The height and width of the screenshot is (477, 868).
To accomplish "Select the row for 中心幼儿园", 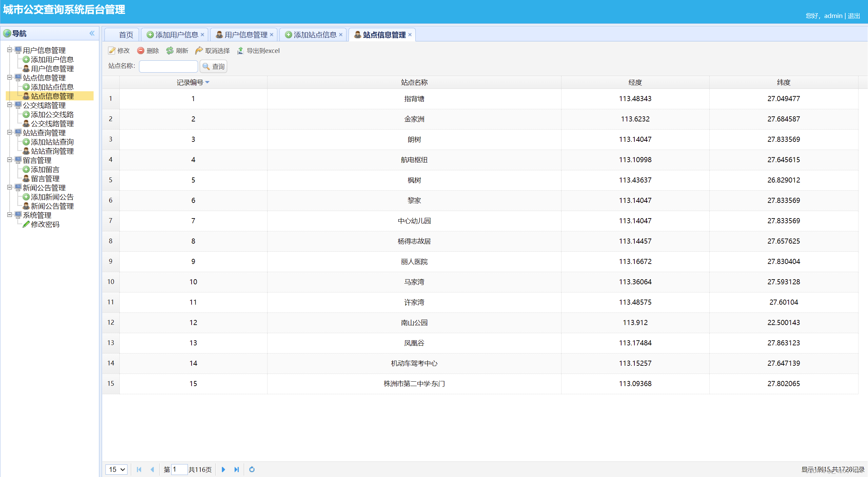I will click(480, 221).
